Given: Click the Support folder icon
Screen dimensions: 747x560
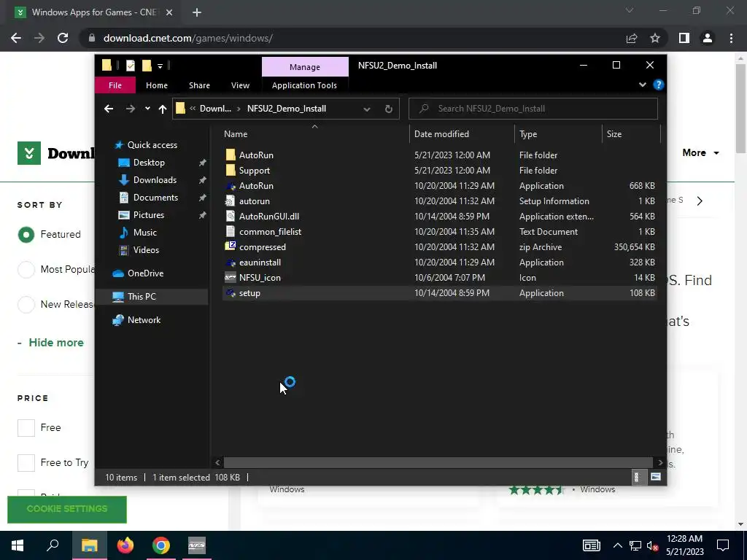Looking at the screenshot, I should coord(231,170).
